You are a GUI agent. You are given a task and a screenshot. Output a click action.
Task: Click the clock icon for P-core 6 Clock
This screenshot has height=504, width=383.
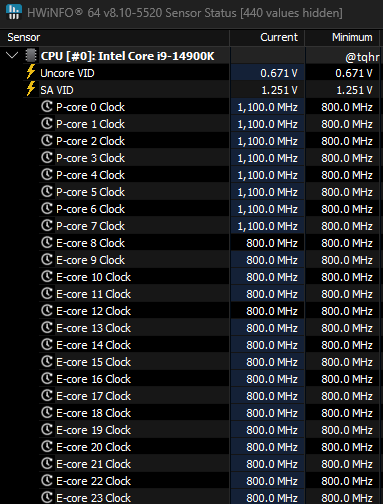pyautogui.click(x=47, y=209)
